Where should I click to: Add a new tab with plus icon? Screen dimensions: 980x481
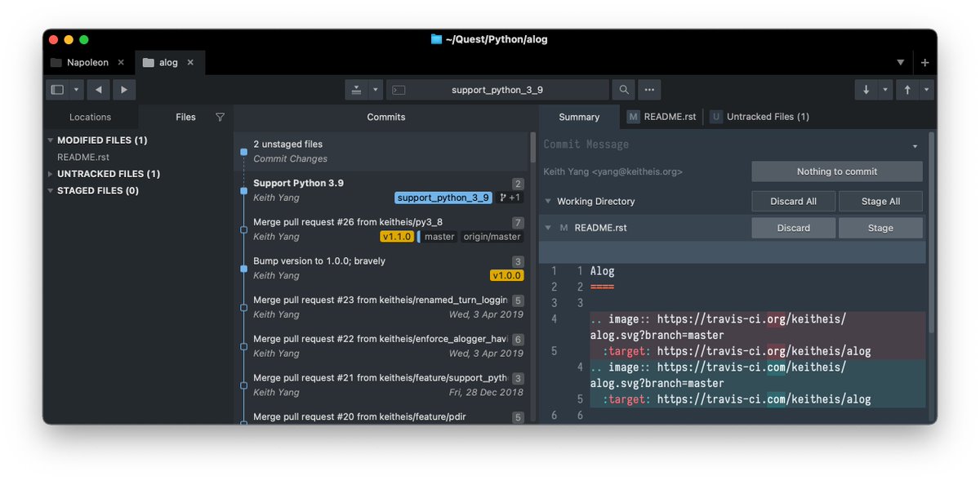[924, 63]
